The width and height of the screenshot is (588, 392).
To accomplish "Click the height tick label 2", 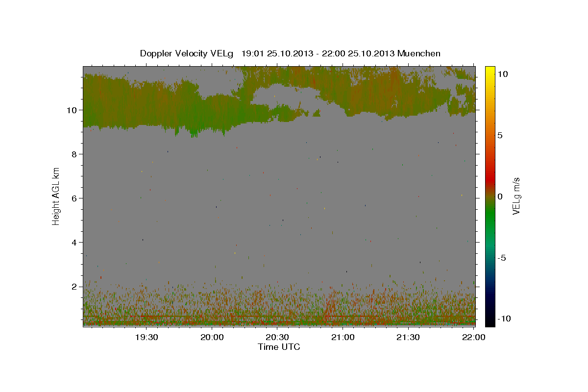I will coord(74,287).
